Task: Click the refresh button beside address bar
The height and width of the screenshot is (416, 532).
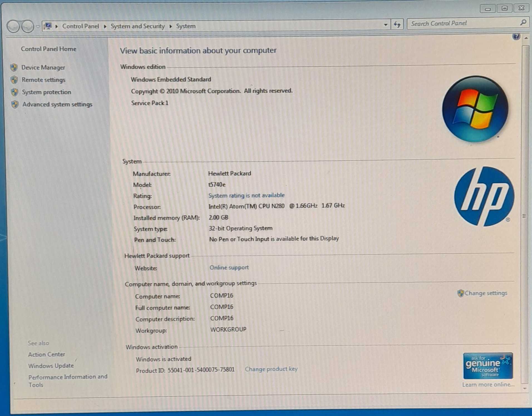Action: pos(397,25)
